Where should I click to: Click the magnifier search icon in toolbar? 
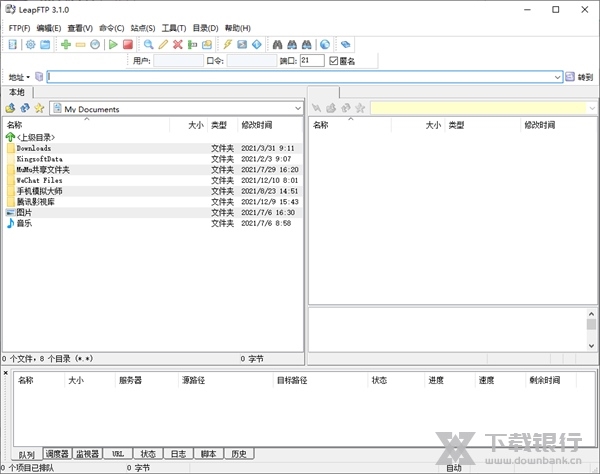tap(149, 45)
